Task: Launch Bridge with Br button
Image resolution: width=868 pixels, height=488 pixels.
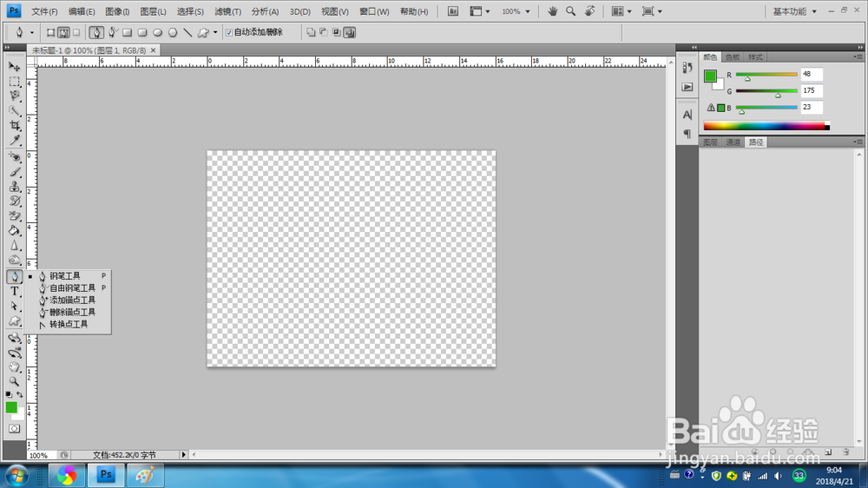Action: tap(453, 11)
